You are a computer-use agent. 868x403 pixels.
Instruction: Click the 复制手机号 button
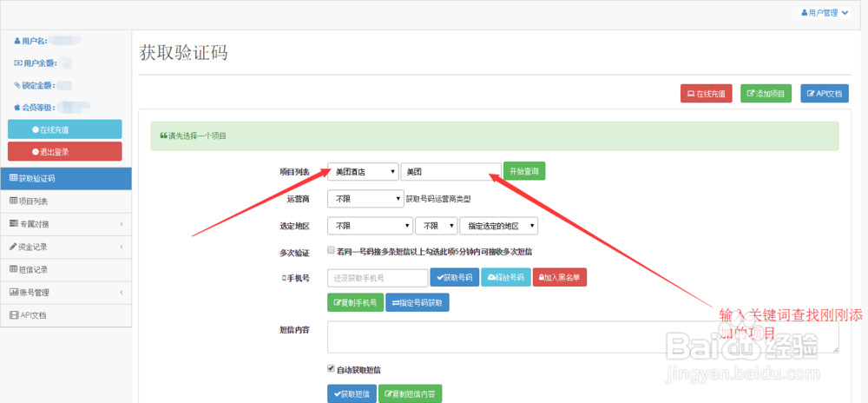355,303
